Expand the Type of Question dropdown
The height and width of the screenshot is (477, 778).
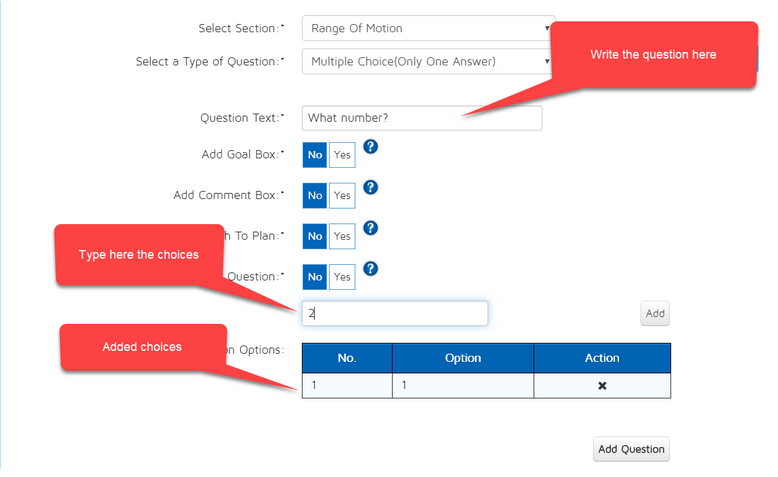tap(428, 62)
